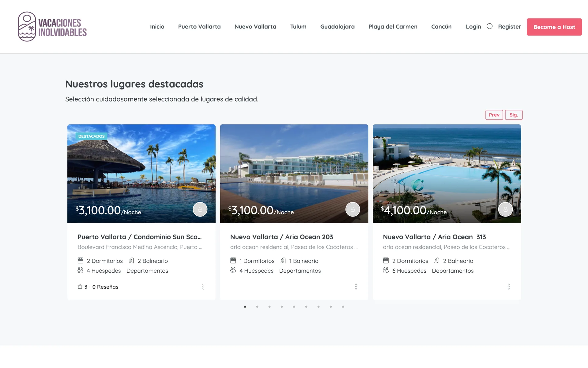Click the star rating icon beside 3 - 0 Reseñas

tap(80, 286)
